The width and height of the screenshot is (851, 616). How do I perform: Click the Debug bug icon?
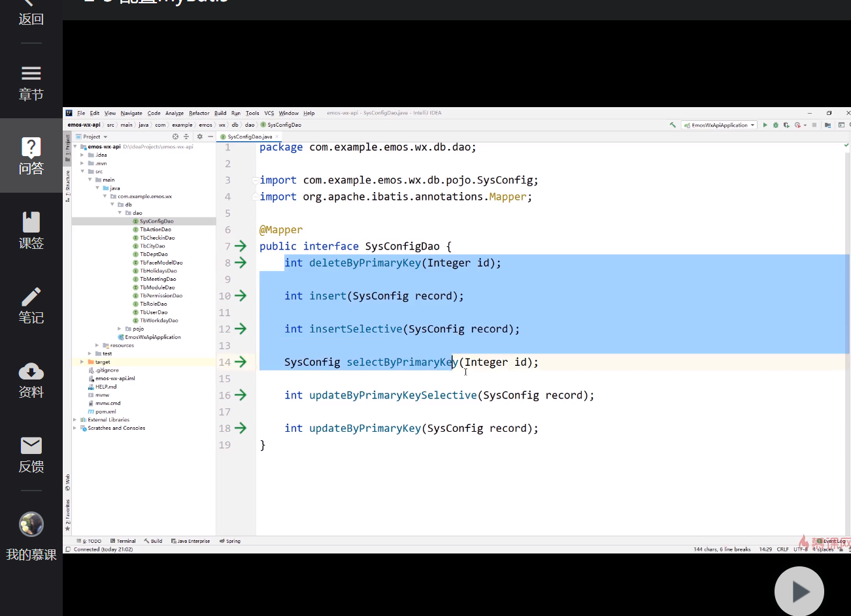[776, 125]
